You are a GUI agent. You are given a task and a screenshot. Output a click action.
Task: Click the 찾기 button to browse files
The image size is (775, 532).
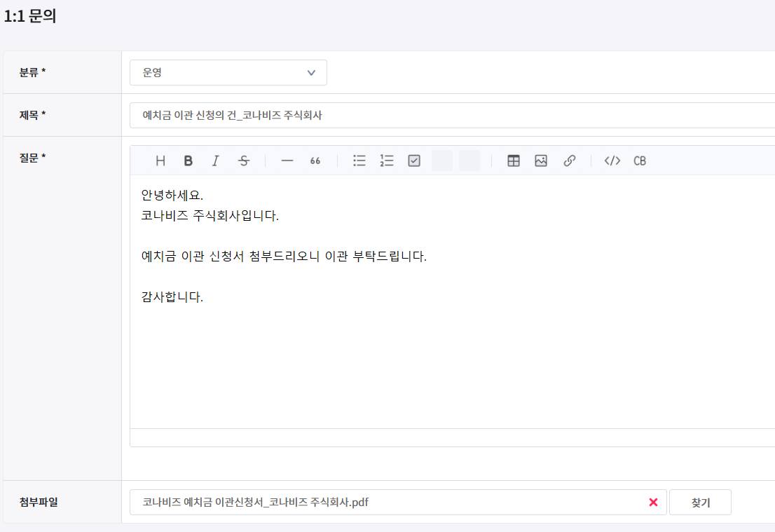pyautogui.click(x=700, y=503)
